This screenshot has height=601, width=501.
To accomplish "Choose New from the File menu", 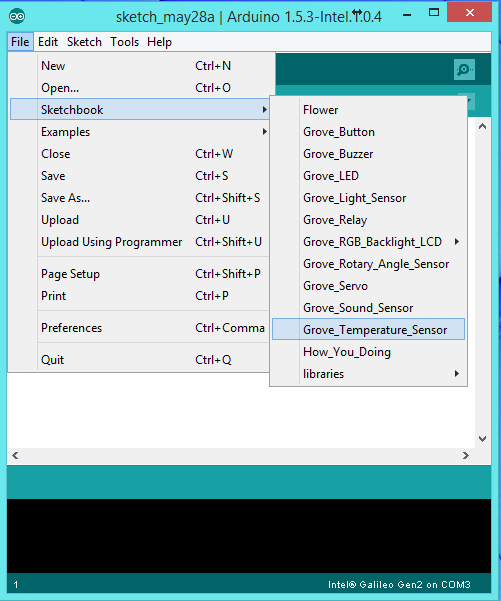I will pos(140,66).
